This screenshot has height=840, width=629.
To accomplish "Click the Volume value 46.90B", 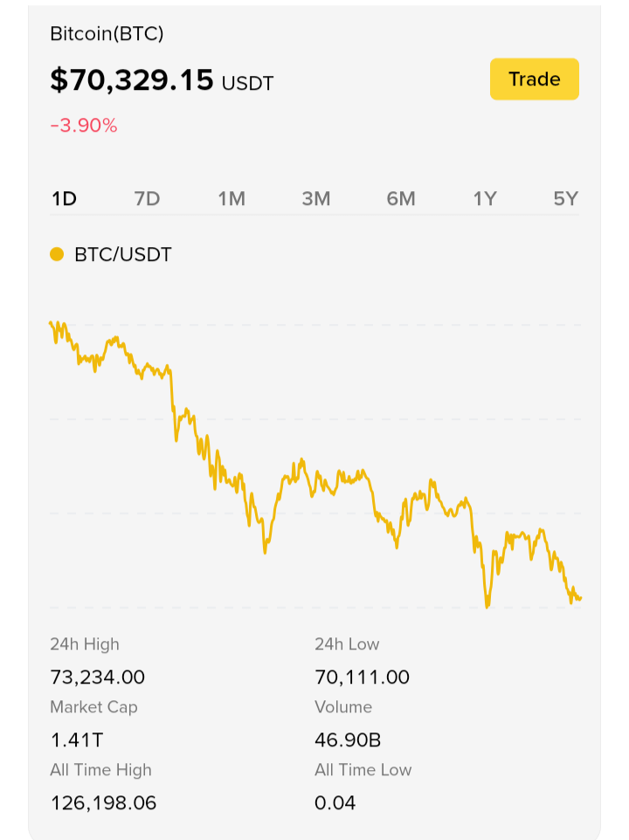I will (x=348, y=740).
